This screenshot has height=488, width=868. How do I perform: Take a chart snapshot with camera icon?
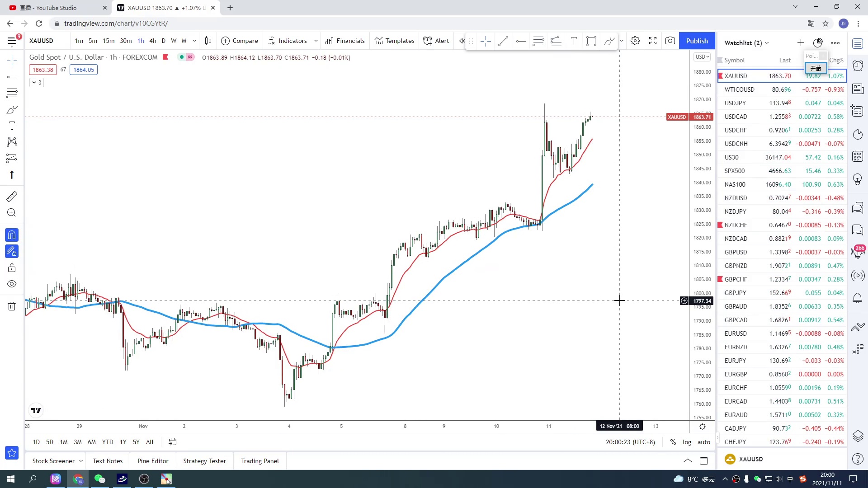click(x=670, y=41)
